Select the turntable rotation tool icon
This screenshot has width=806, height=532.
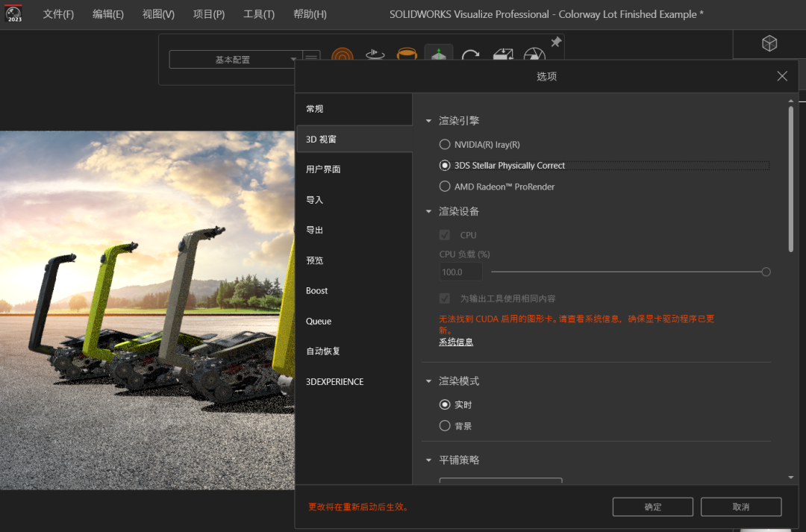click(x=375, y=54)
